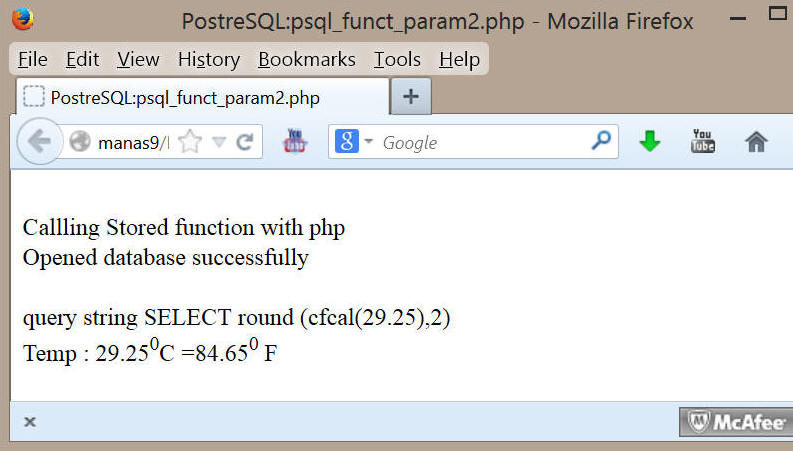
Task: Click the McAfee status bar button
Action: [x=737, y=422]
